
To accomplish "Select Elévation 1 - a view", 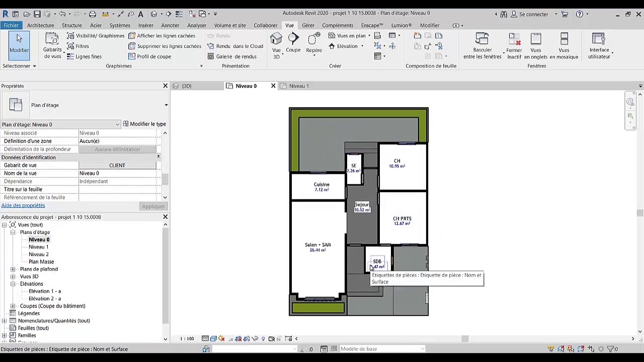I will click(x=45, y=291).
